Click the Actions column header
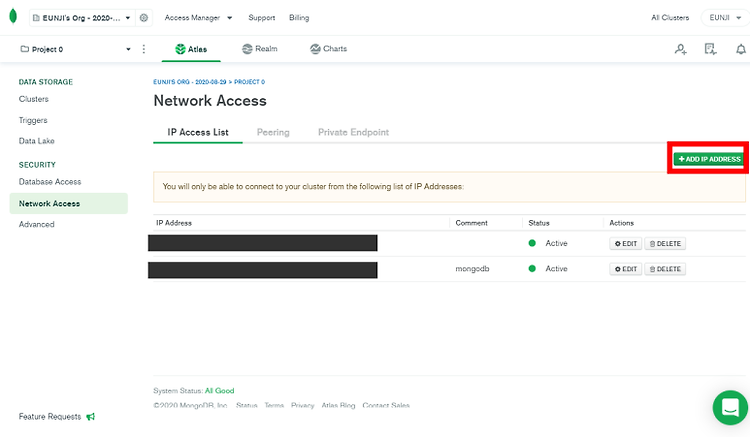The width and height of the screenshot is (750, 437). 621,223
